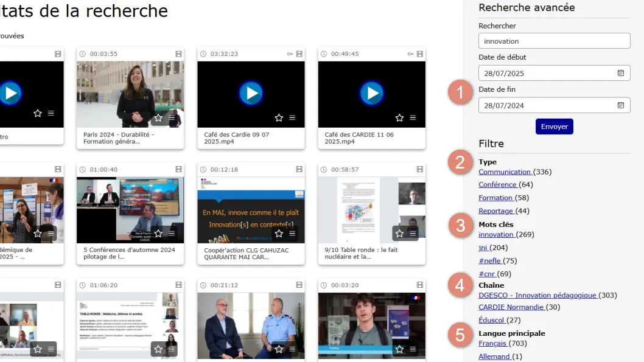644x362 pixels.
Task: Filter by keyword innovation
Action: point(497,235)
